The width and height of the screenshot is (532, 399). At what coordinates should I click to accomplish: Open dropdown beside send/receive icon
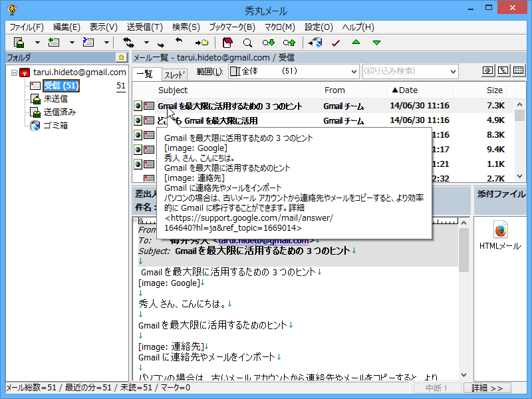146,43
